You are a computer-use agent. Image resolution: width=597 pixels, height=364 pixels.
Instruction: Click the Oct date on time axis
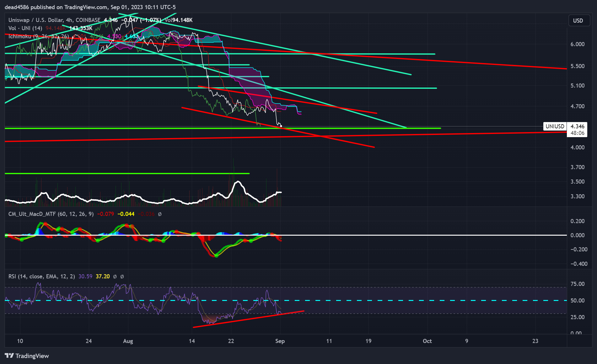point(427,341)
